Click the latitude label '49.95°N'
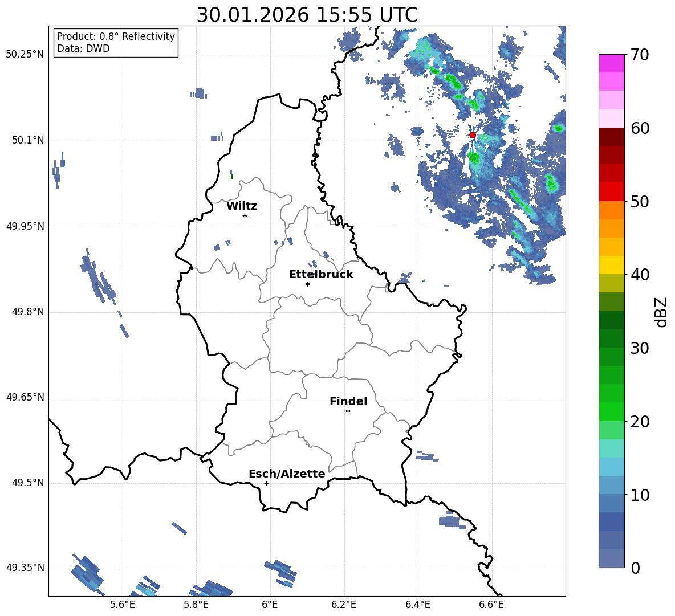This screenshot has width=675, height=616. (25, 226)
